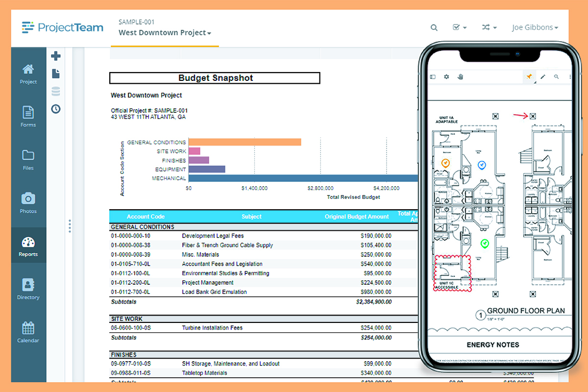Open the Calendar section in sidebar
This screenshot has width=588, height=392.
(x=28, y=332)
